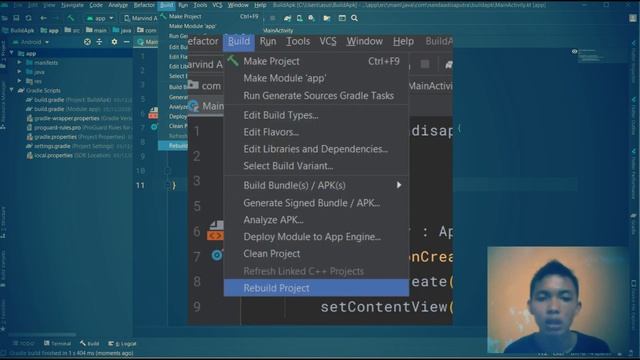Expand the java folder in the project tree
Image resolution: width=640 pixels, height=360 pixels.
pos(19,72)
